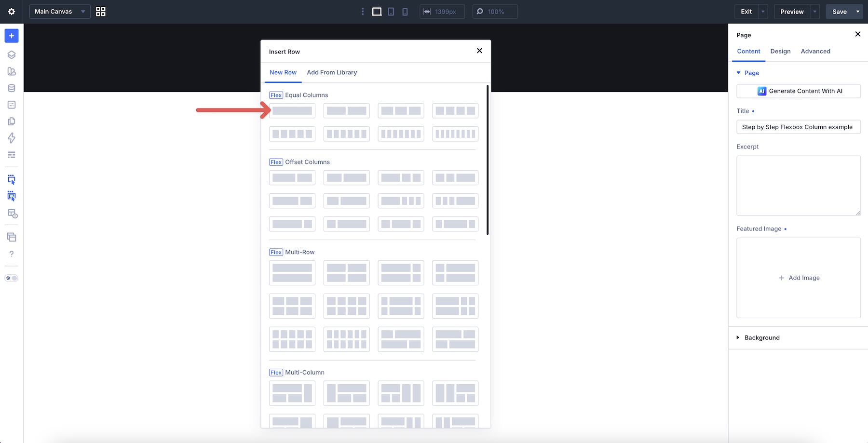Open the Content tab in Page panel

tap(748, 51)
